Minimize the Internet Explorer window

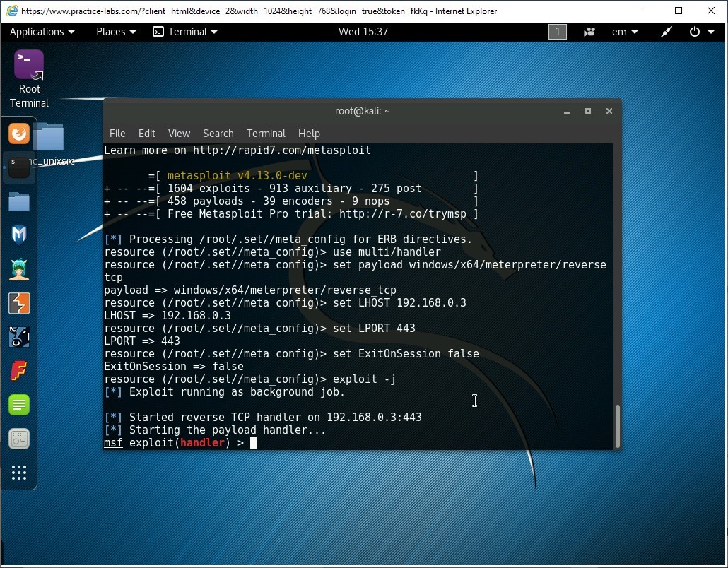647,11
